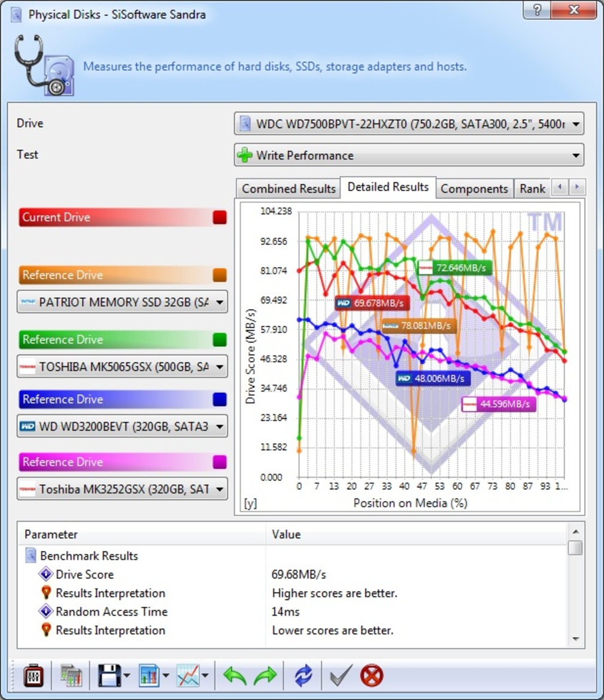Click the diamond icon beside Random Access Time
This screenshot has height=700, width=604.
[x=45, y=611]
